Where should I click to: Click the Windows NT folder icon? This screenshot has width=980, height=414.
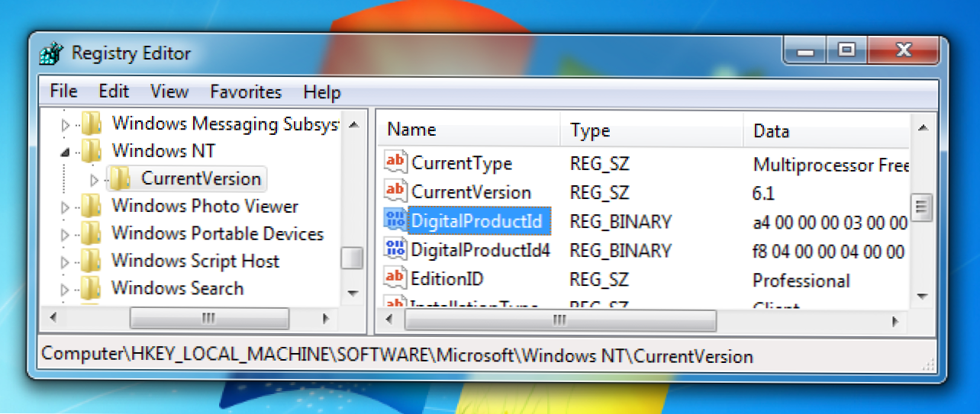click(x=92, y=150)
